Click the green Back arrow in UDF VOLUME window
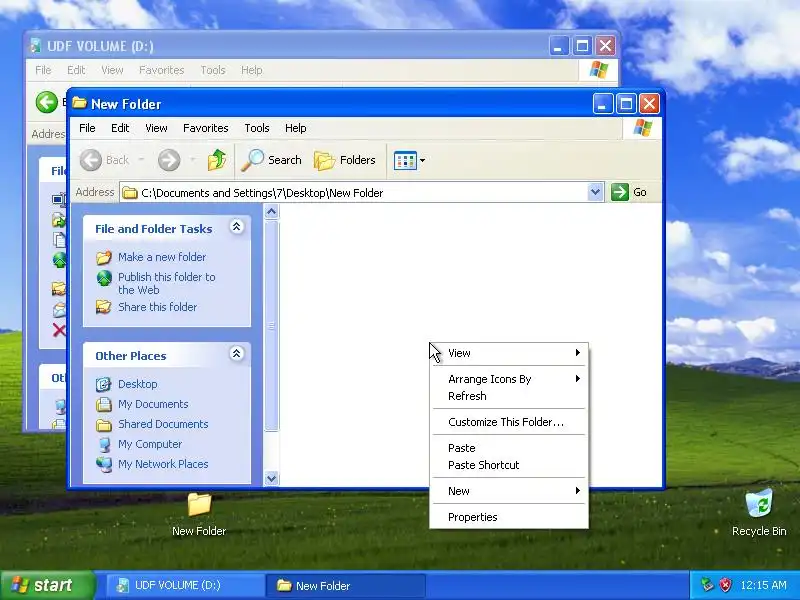Viewport: 800px width, 600px height. point(46,102)
